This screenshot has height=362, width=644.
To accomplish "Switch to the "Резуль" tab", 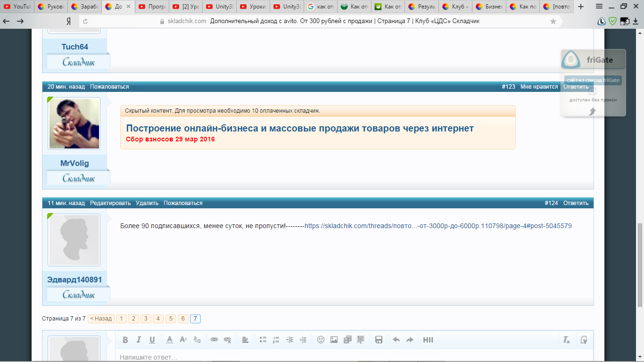I will pyautogui.click(x=421, y=7).
